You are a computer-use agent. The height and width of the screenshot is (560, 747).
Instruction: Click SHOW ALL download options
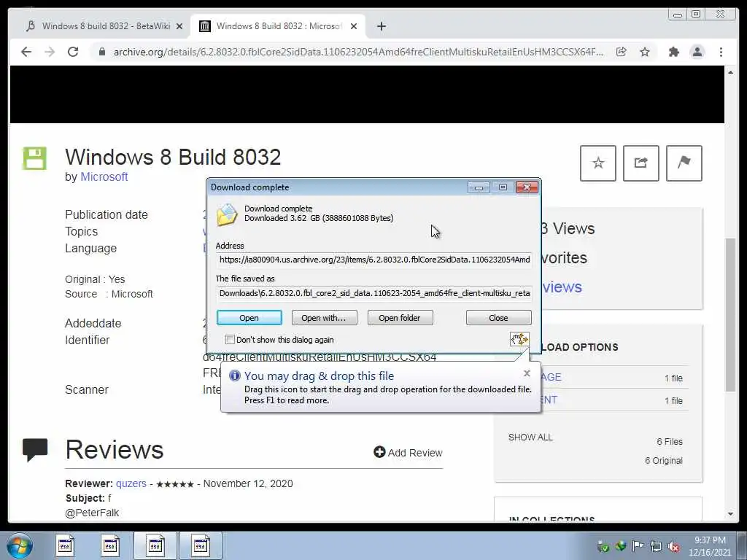[530, 437]
